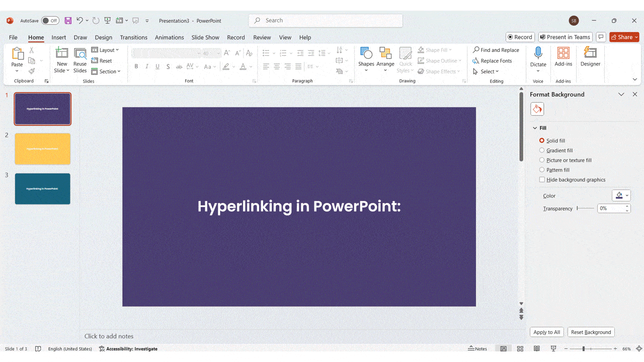Toggle the Notes pane in status bar
Viewport: 644px width, 362px height.
coord(477,348)
